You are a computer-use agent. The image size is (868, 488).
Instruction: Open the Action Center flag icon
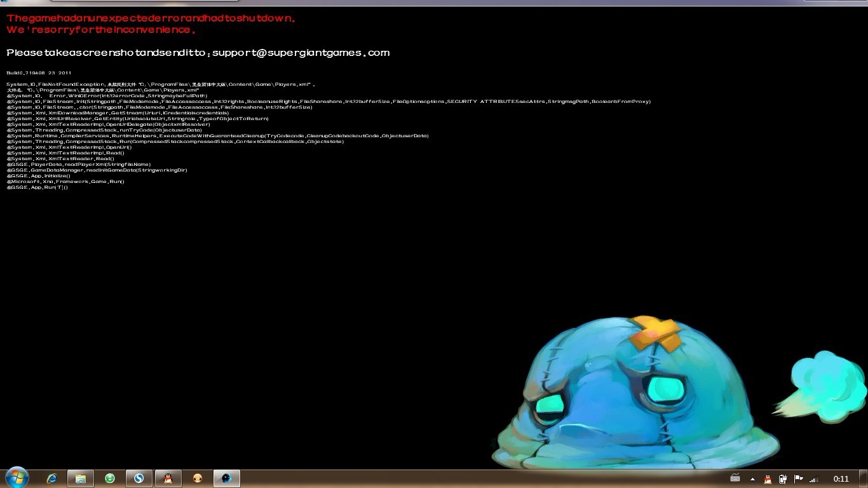pyautogui.click(x=799, y=479)
